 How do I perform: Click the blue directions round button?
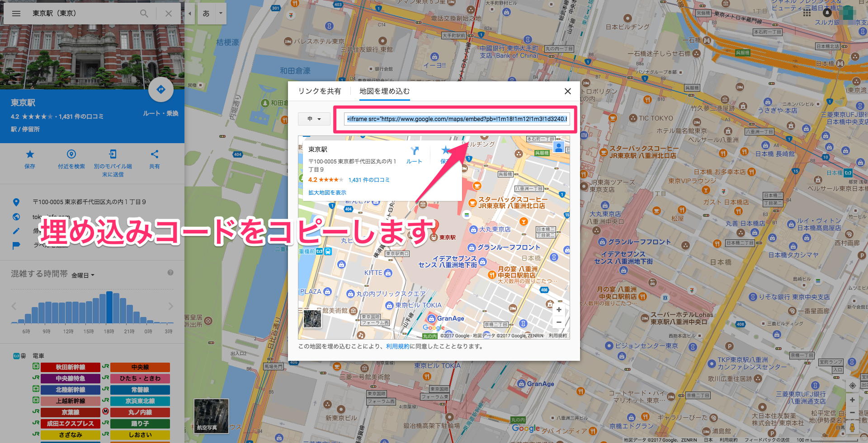161,89
